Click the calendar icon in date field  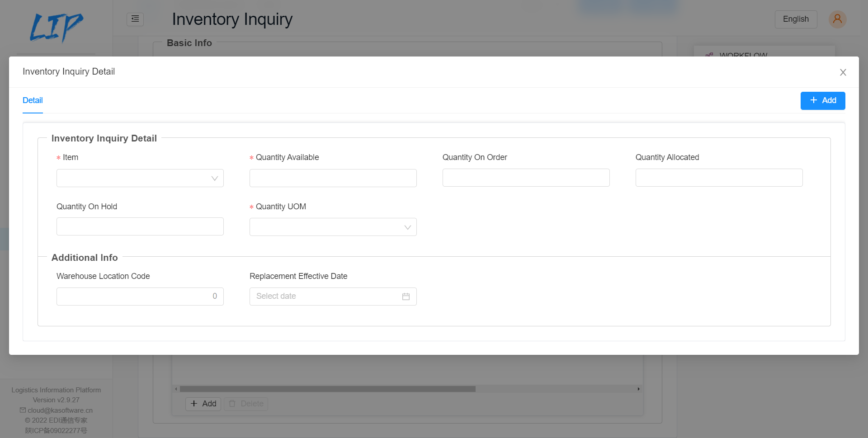406,297
